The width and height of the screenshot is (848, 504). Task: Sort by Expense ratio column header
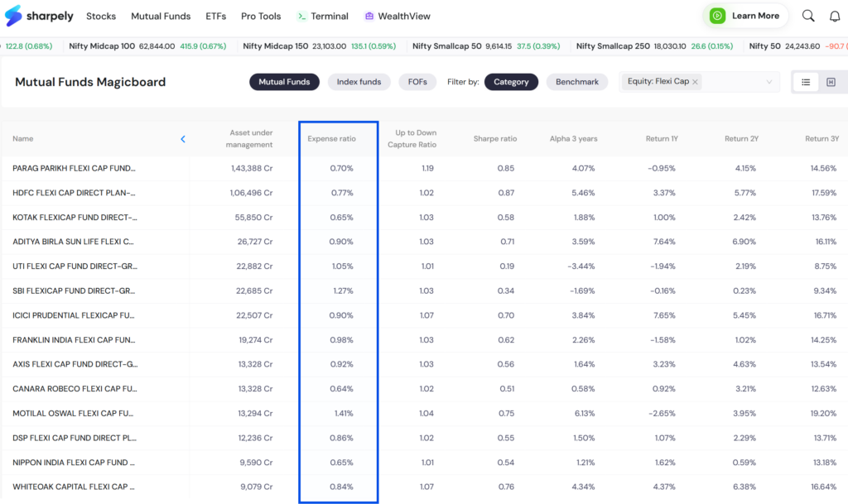click(331, 139)
